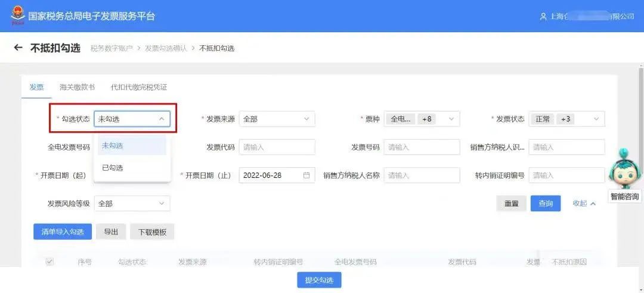
Task: Go to 税务数字账户 breadcrumb
Action: pyautogui.click(x=112, y=48)
